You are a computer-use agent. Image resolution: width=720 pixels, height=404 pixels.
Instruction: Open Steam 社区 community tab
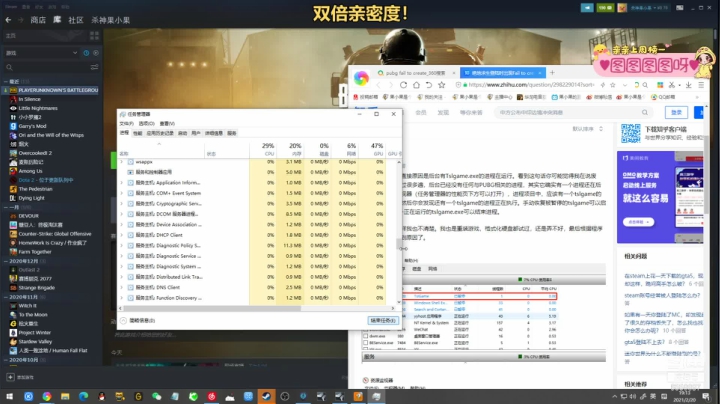pos(76,20)
